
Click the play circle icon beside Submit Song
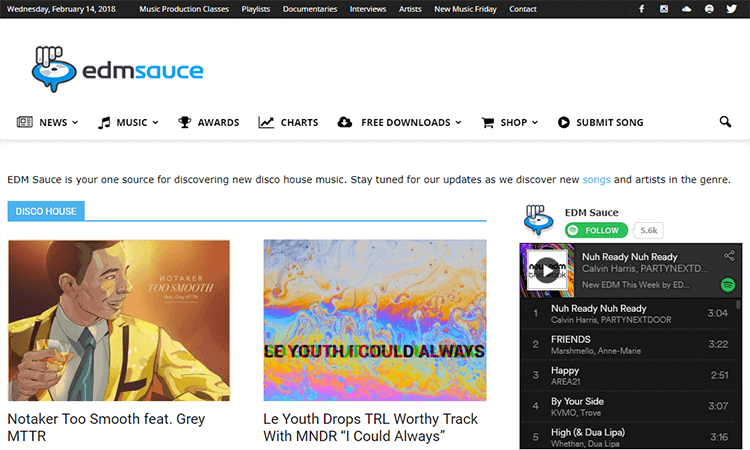pyautogui.click(x=563, y=122)
